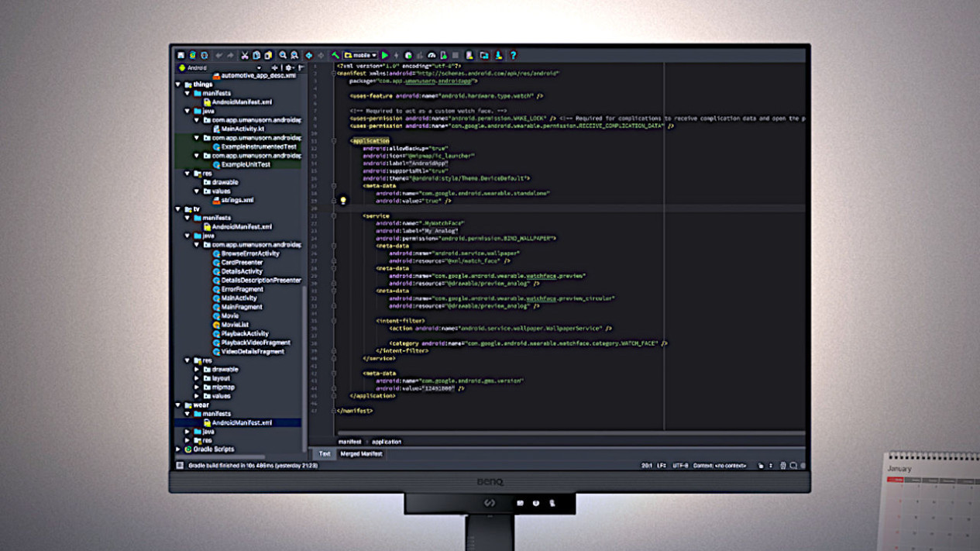Image resolution: width=980 pixels, height=551 pixels.
Task: Click the UTF-8 encoding status entry
Action: pos(681,466)
